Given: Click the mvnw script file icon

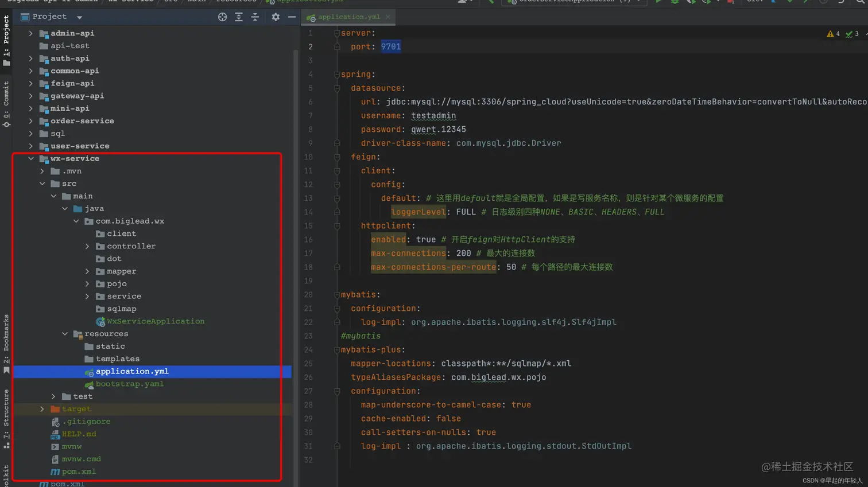Looking at the screenshot, I should (55, 447).
